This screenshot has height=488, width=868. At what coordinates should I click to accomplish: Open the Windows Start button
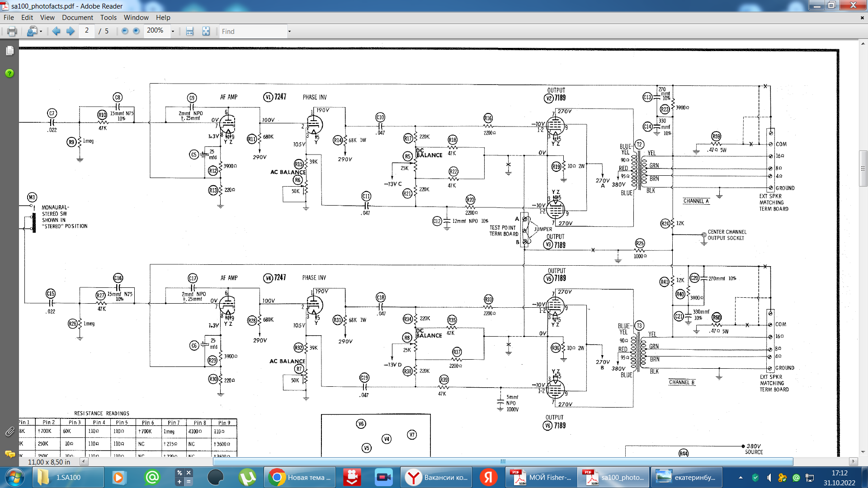(15, 477)
